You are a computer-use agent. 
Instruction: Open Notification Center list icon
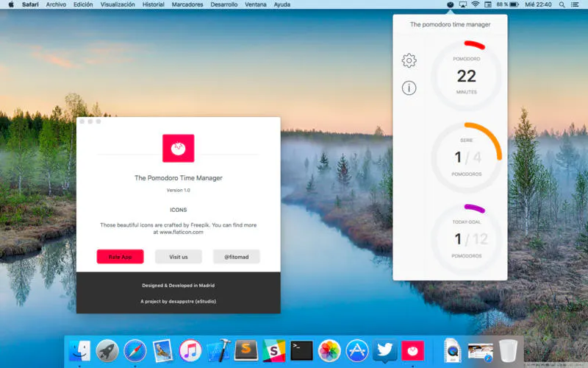click(575, 4)
